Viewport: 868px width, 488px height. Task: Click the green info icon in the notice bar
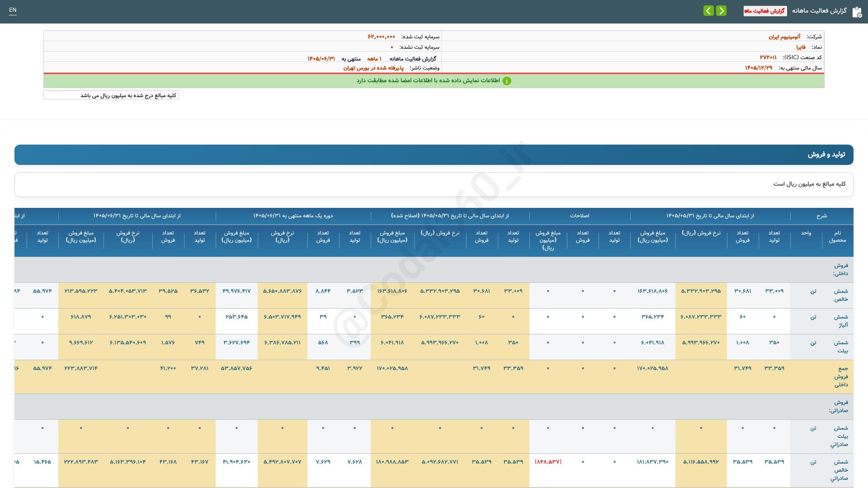point(507,81)
